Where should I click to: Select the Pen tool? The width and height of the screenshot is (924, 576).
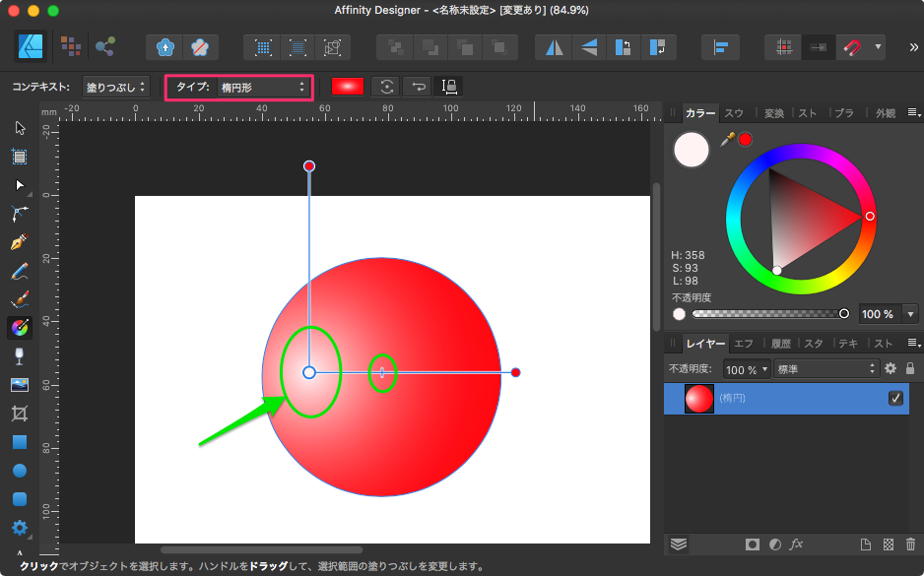coord(19,242)
